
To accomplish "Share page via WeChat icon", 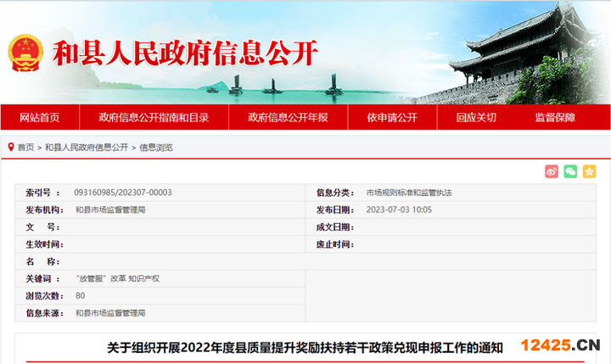I will (x=570, y=171).
